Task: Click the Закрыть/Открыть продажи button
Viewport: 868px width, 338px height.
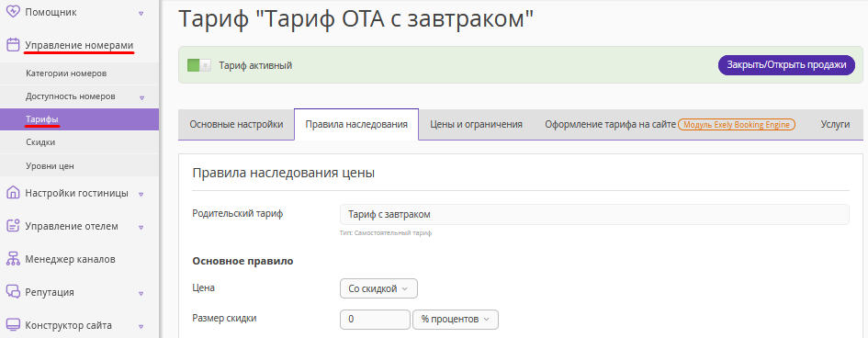Action: point(786,64)
